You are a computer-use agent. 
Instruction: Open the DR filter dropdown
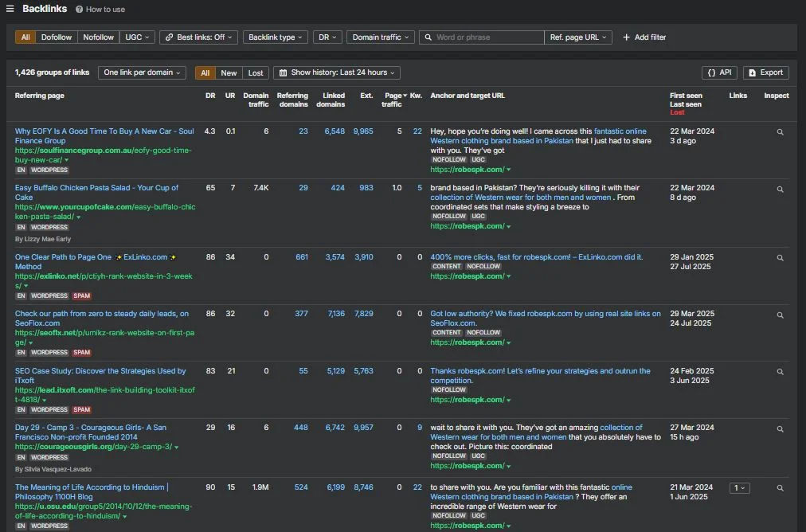pyautogui.click(x=327, y=37)
